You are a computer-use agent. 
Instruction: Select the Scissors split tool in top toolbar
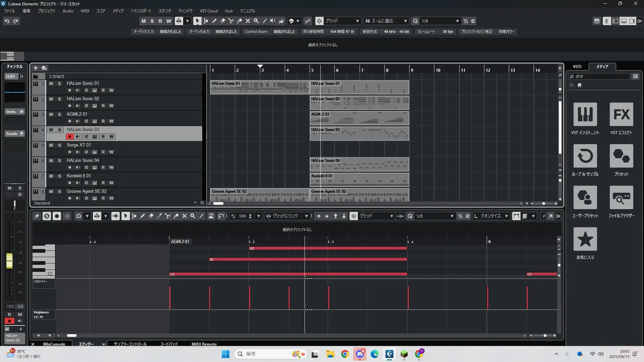tap(231, 21)
